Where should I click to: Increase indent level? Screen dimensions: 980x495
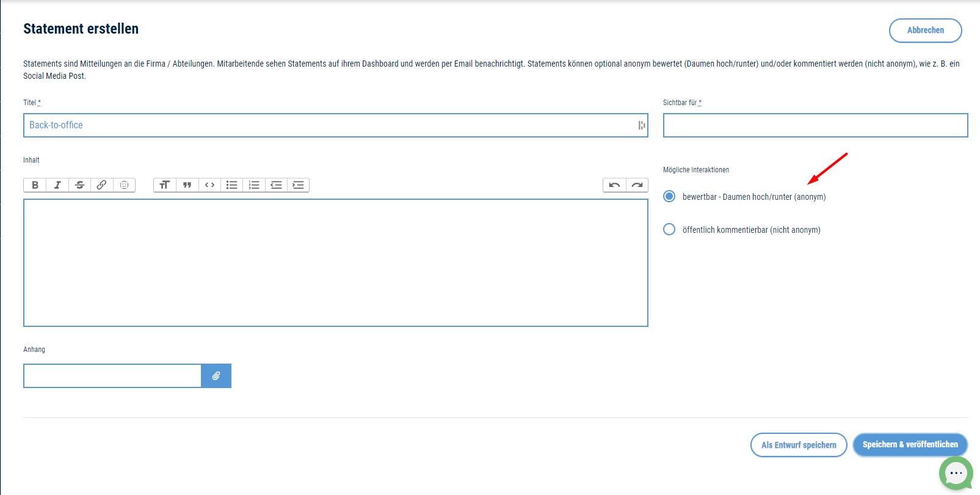pyautogui.click(x=298, y=185)
